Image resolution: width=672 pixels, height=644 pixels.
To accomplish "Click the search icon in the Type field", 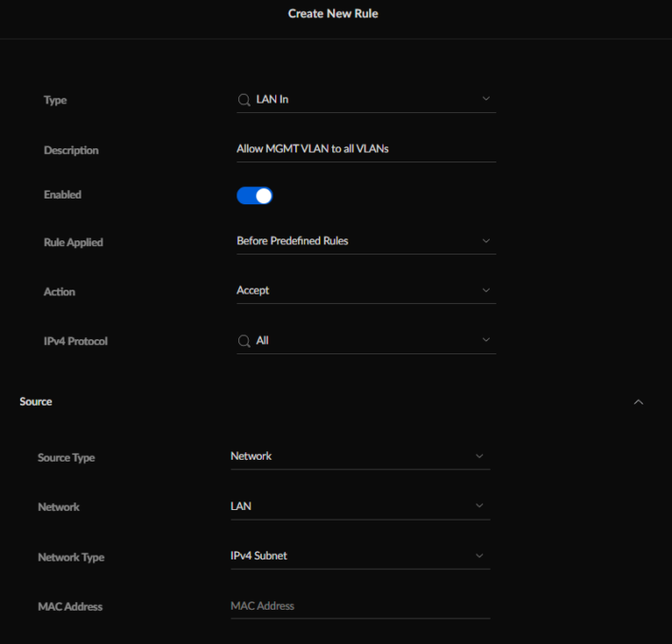I will point(244,100).
